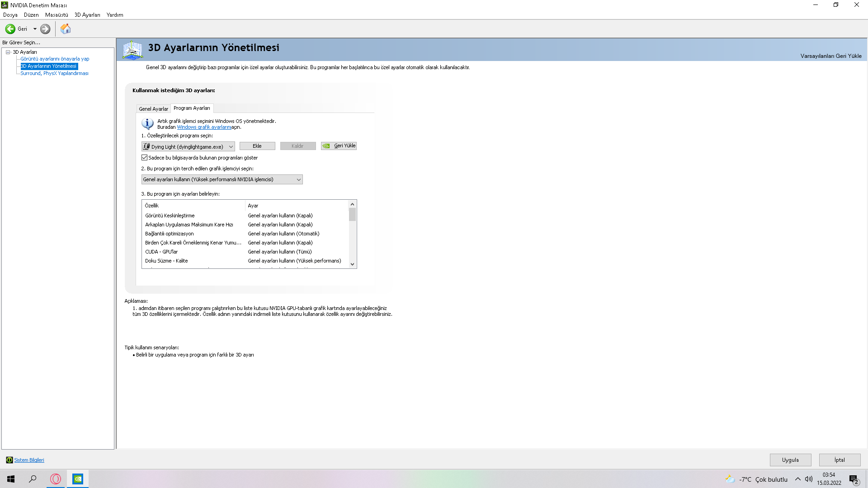This screenshot has height=488, width=868.
Task: Select 'Birden Çok Kareli Örneklenmiş Kenar Yumu...' row
Action: [245, 243]
